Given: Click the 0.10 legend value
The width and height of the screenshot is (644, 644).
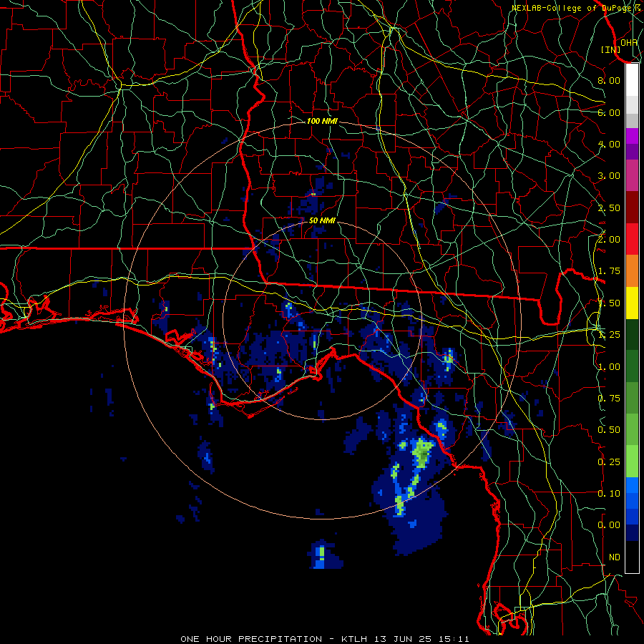Looking at the screenshot, I should tap(609, 494).
